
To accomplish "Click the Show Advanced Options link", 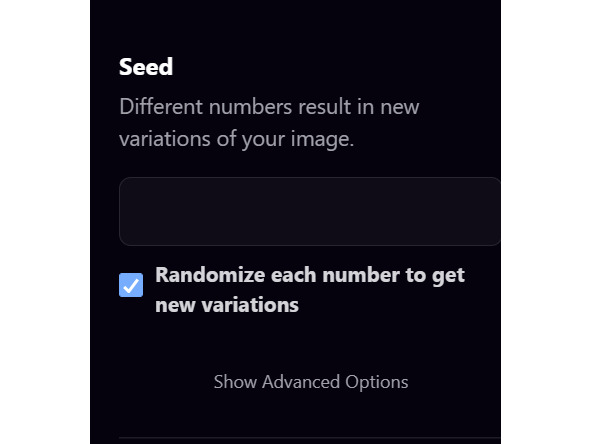I will pyautogui.click(x=311, y=382).
